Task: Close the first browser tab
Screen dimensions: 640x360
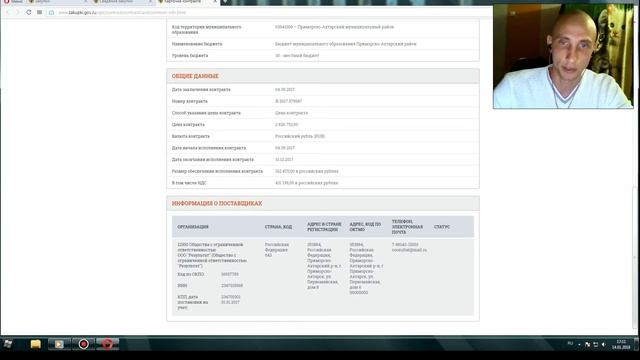Action: (85, 2)
